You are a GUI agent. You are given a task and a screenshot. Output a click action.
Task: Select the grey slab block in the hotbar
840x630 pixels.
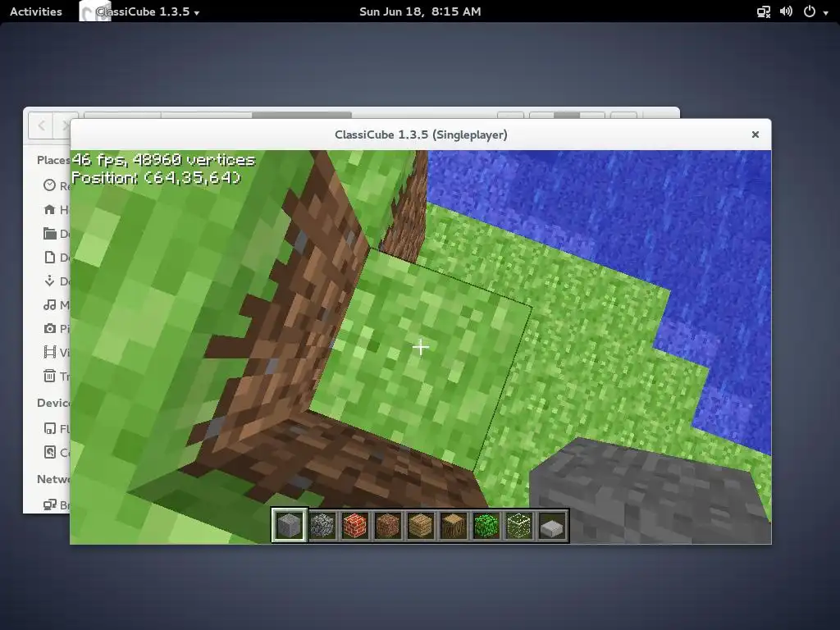click(x=552, y=527)
